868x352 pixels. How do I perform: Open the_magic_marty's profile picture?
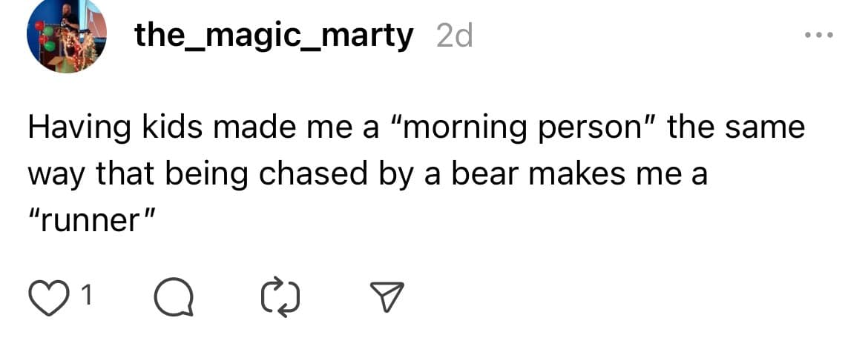point(66,36)
